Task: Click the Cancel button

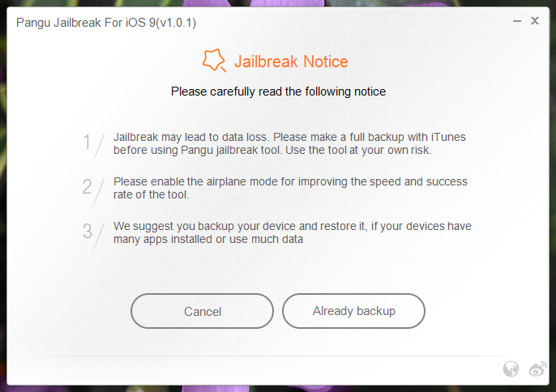Action: tap(202, 311)
